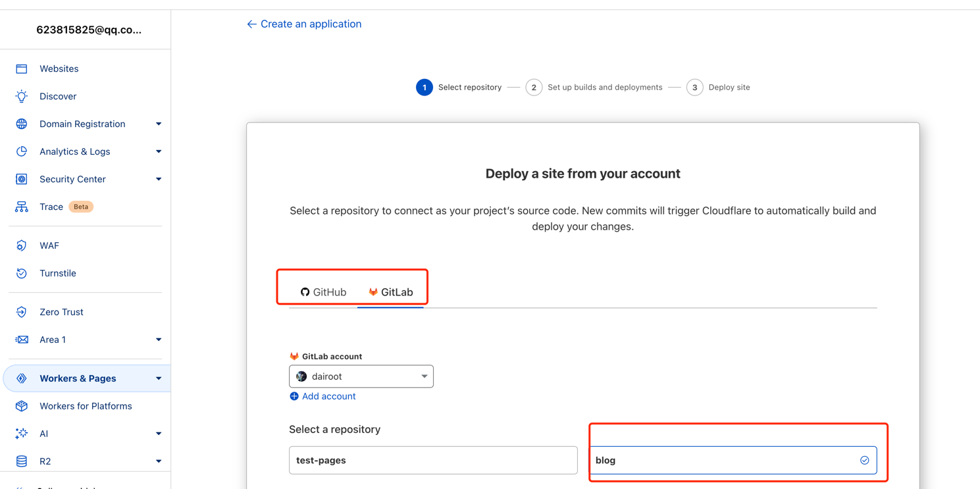Image resolution: width=980 pixels, height=489 pixels.
Task: Select the dairoot avatar in account selector
Action: pos(301,376)
